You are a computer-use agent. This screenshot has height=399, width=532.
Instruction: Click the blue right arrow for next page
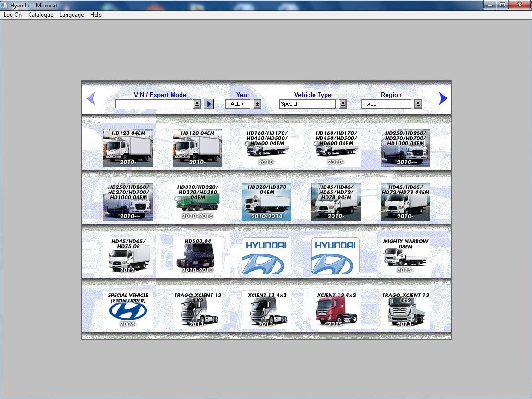pyautogui.click(x=443, y=98)
